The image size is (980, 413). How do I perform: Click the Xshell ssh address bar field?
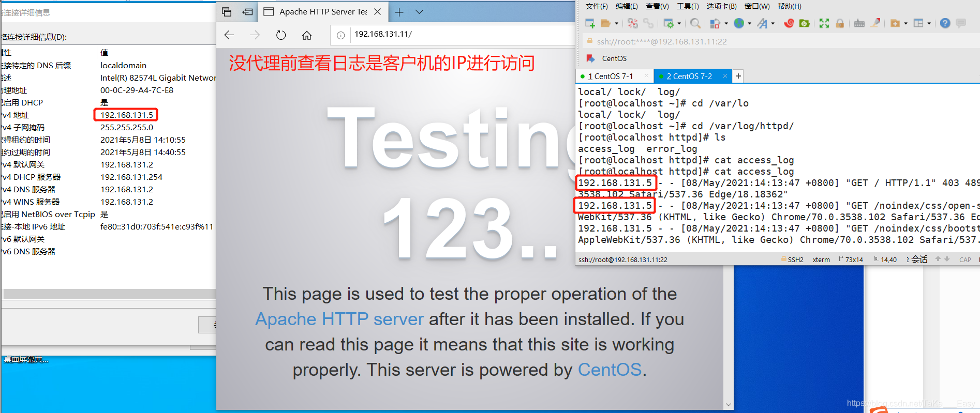pyautogui.click(x=781, y=41)
